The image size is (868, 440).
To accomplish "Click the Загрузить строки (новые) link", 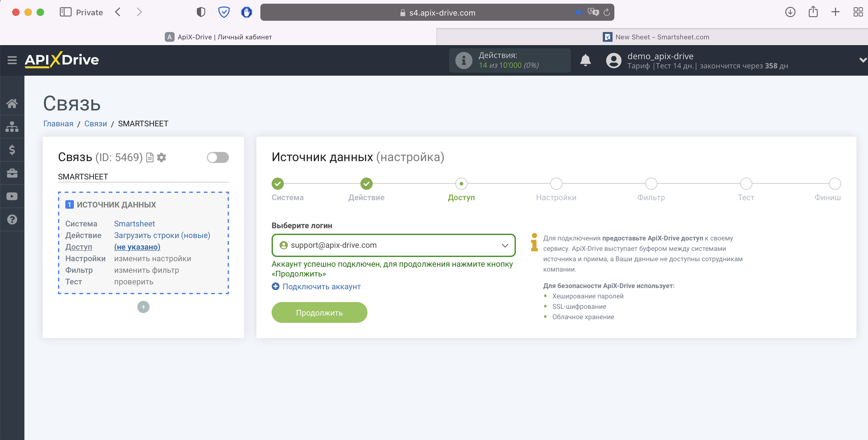I will click(x=162, y=236).
